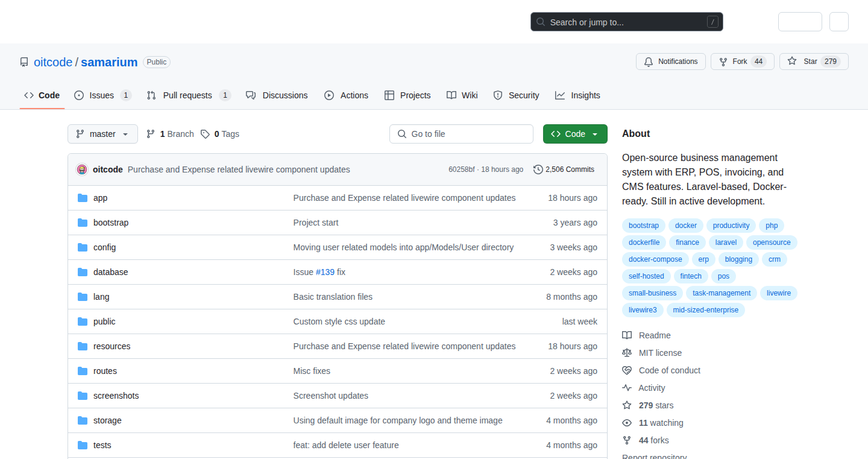Click the resources folder icon
This screenshot has width=868, height=459.
(x=83, y=346)
